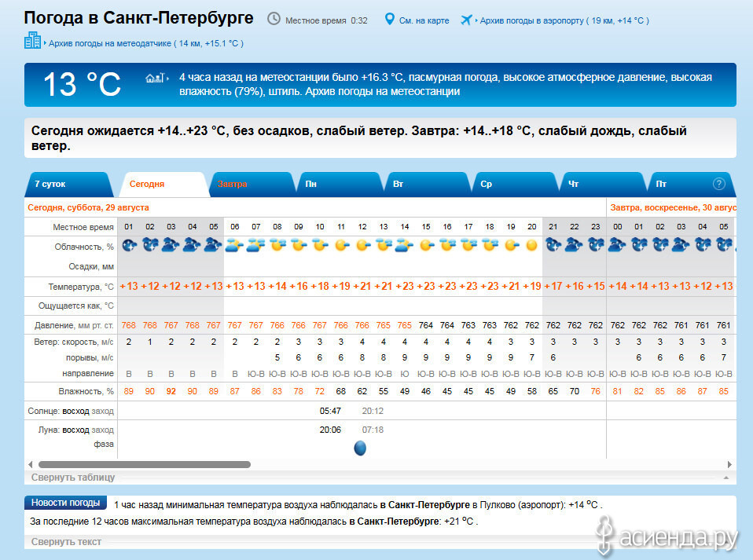Click the Влажность, % row label
The image size is (753, 560).
tap(86, 392)
